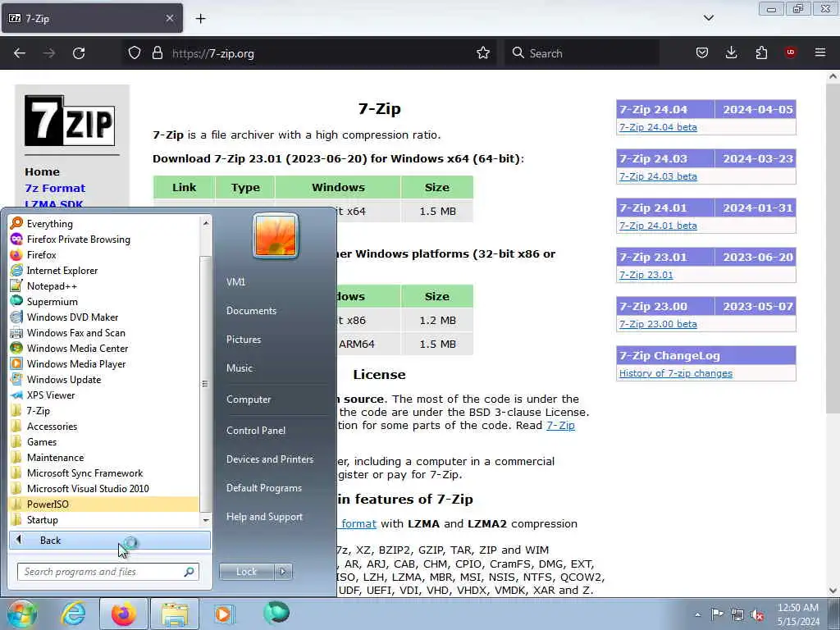Image resolution: width=840 pixels, height=630 pixels.
Task: Open XPS Viewer
Action: tap(51, 395)
